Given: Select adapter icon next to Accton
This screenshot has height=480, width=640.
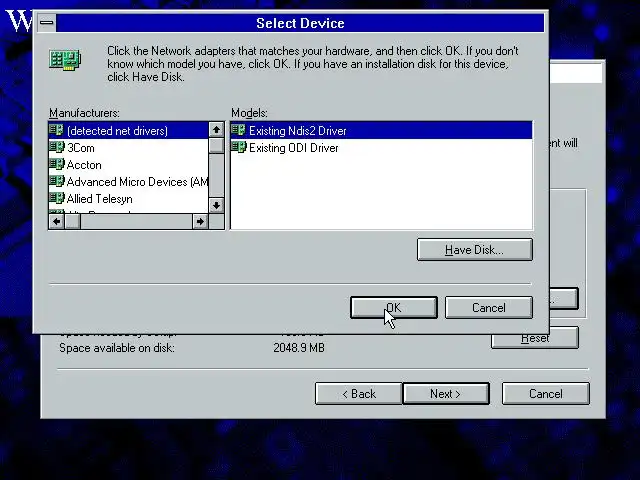Looking at the screenshot, I should pyautogui.click(x=56, y=164).
